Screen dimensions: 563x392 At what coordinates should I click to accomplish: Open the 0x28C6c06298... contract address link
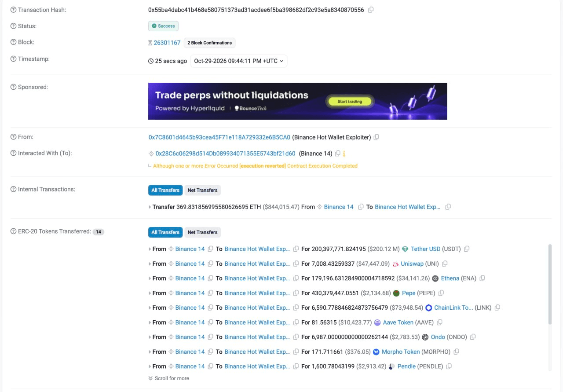coord(225,154)
